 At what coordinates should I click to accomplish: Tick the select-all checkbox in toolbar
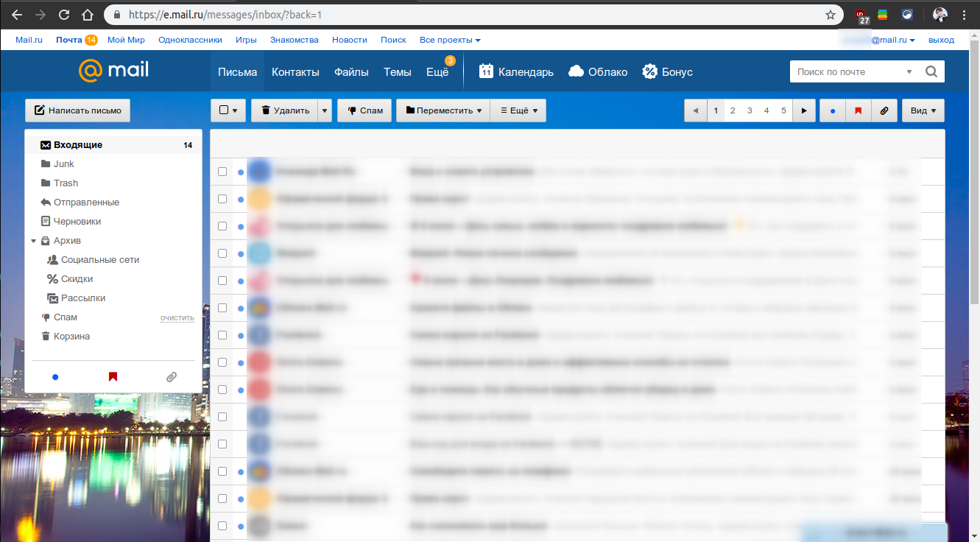pyautogui.click(x=225, y=110)
